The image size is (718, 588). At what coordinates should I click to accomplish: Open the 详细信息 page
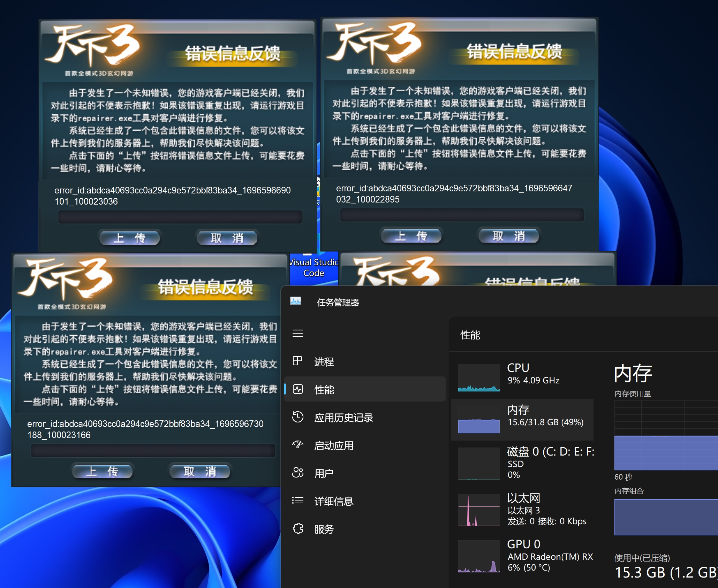365,501
